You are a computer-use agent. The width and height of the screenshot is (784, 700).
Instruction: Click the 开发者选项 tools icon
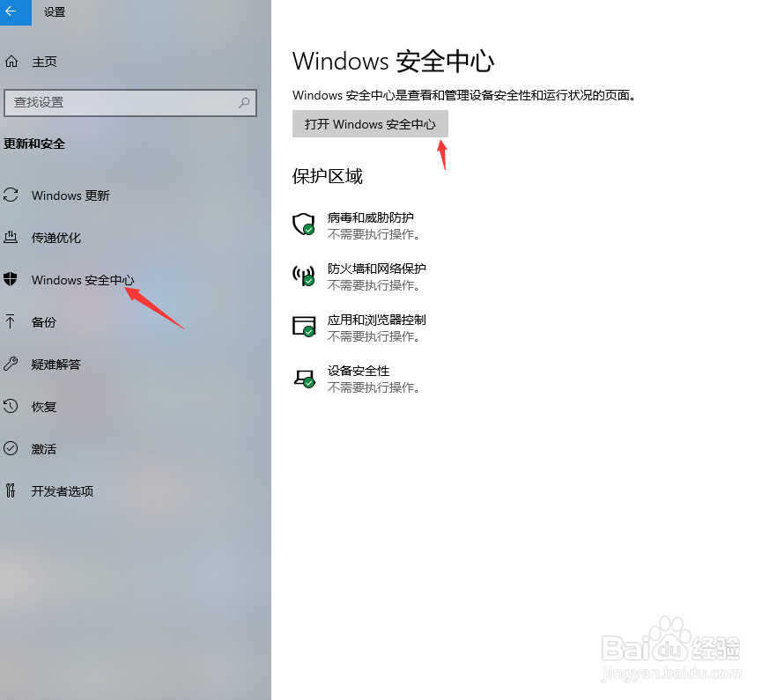(x=11, y=490)
